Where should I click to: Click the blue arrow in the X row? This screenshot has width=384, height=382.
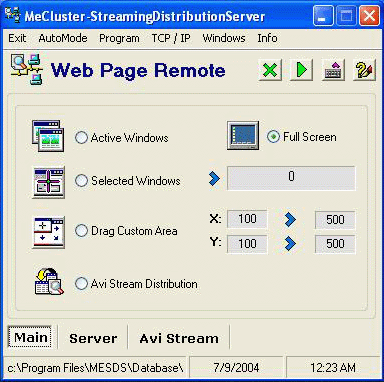(x=290, y=220)
